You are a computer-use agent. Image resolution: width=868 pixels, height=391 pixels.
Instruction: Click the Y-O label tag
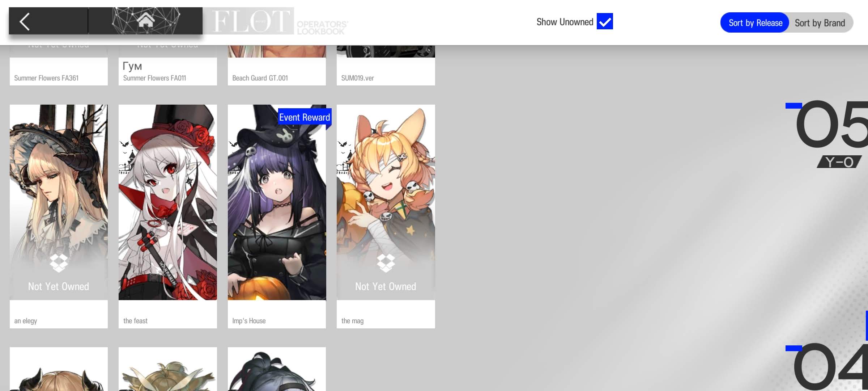click(839, 162)
